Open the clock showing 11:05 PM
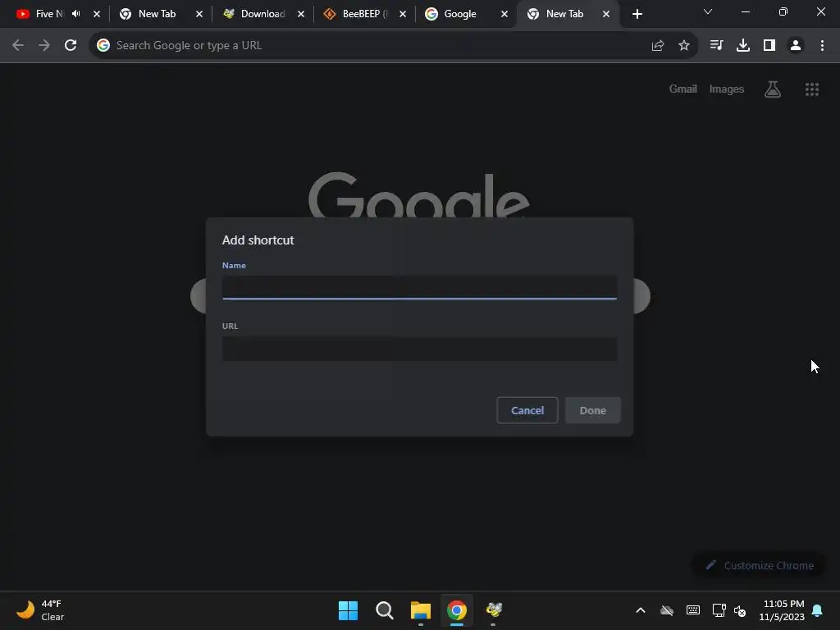Image resolution: width=840 pixels, height=630 pixels. [x=782, y=610]
